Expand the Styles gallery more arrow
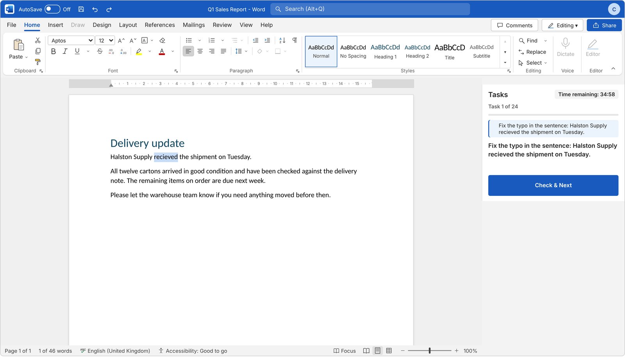Viewport: 625px width, 364px height. coord(505,63)
